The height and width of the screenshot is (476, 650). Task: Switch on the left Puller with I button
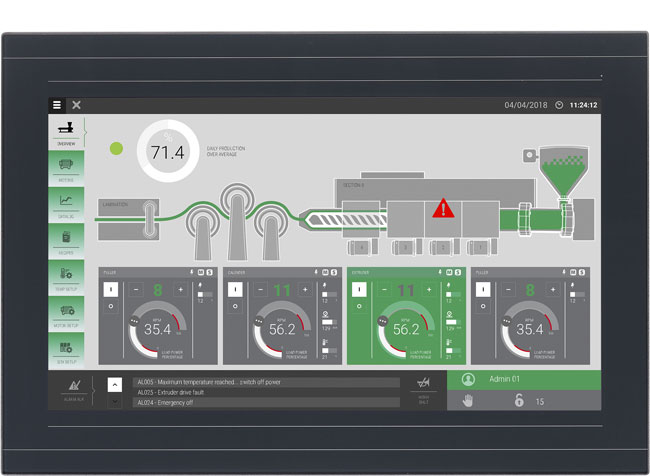(110, 289)
